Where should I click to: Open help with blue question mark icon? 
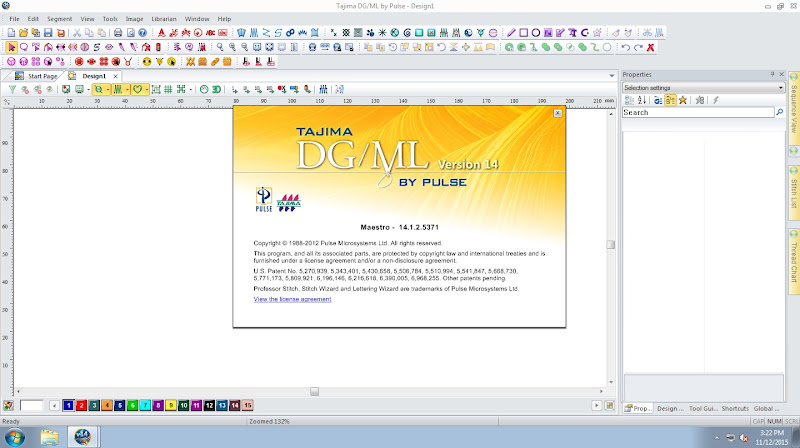point(142,33)
